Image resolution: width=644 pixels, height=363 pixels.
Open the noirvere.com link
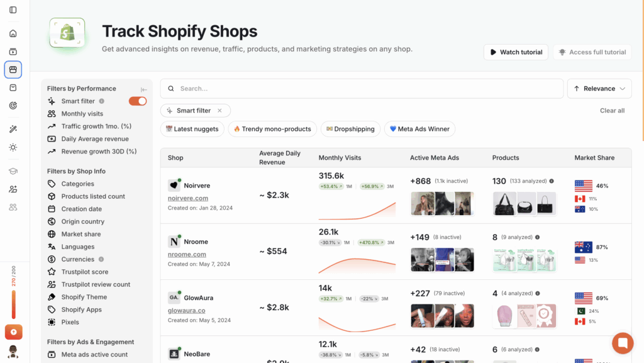(x=187, y=198)
